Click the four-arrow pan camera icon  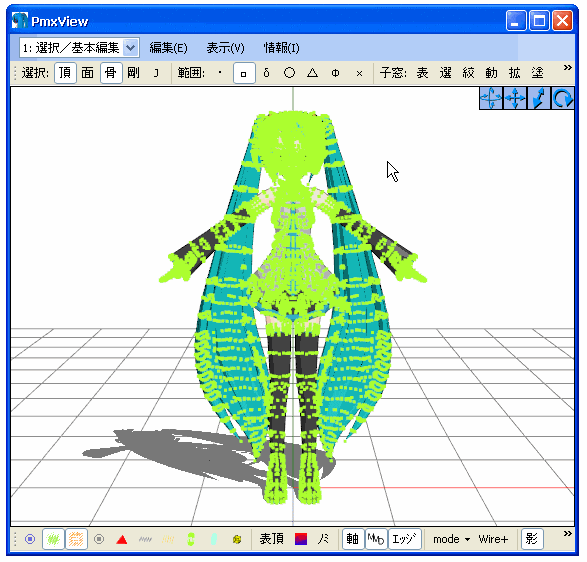(515, 98)
